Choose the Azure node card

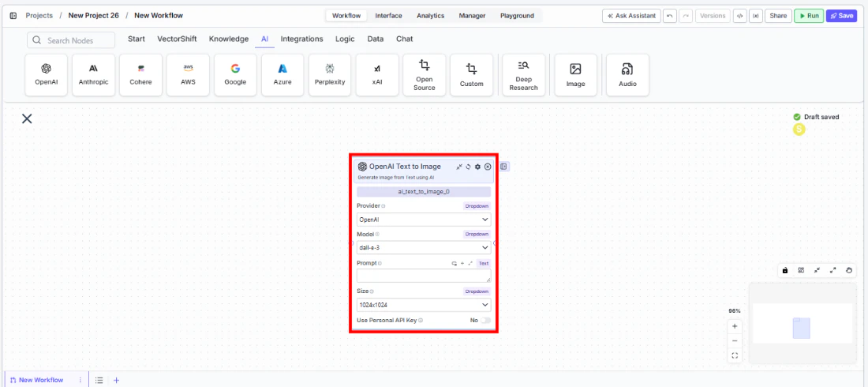pos(282,75)
